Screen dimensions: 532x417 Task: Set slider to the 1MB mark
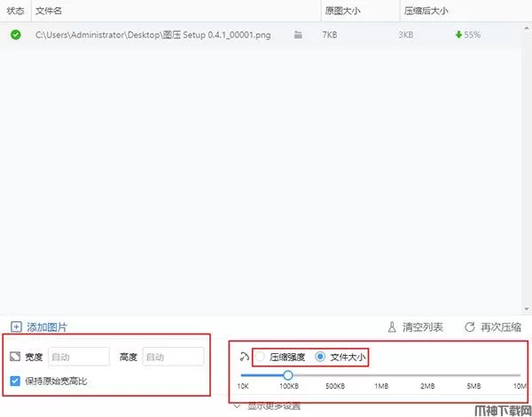click(x=381, y=375)
